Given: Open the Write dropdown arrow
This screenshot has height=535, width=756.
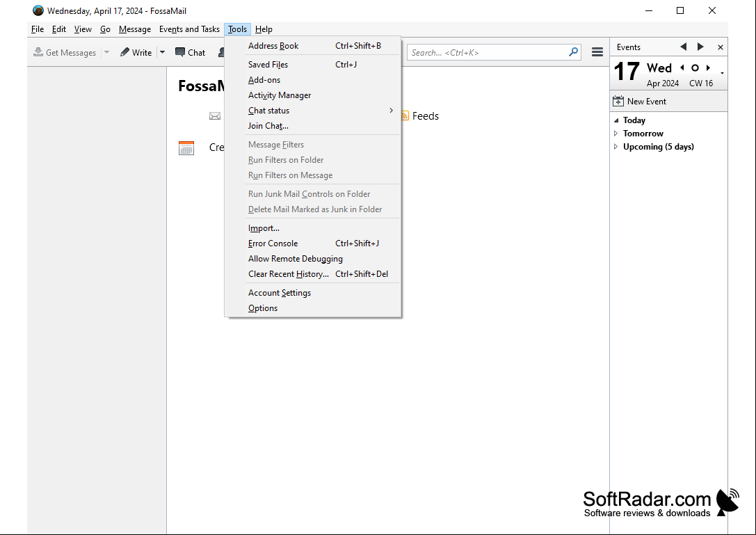Looking at the screenshot, I should click(163, 52).
